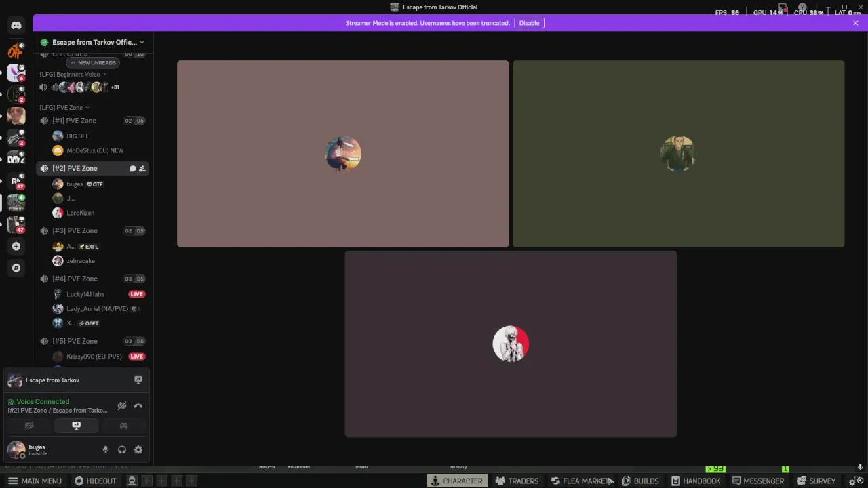
Task: Stream Escape from Tarkov screen icon
Action: point(138,380)
